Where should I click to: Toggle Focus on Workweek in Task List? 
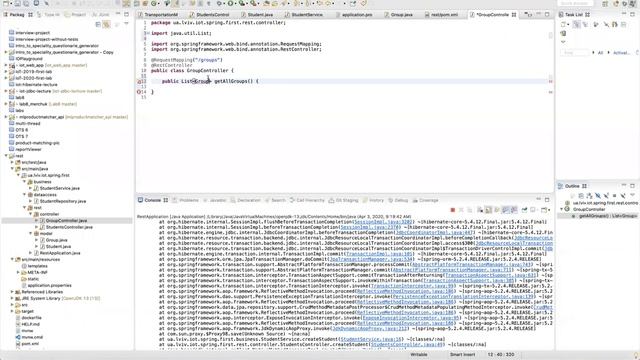pos(596,24)
